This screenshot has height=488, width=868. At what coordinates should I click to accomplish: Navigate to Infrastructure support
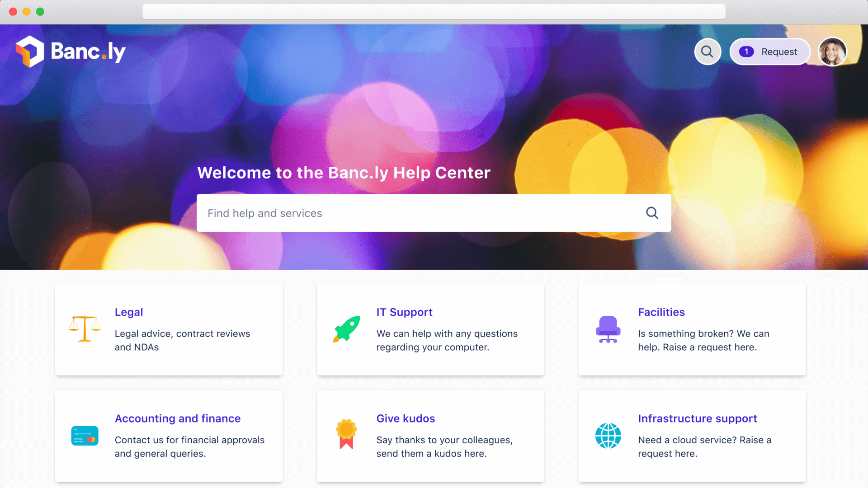(697, 418)
